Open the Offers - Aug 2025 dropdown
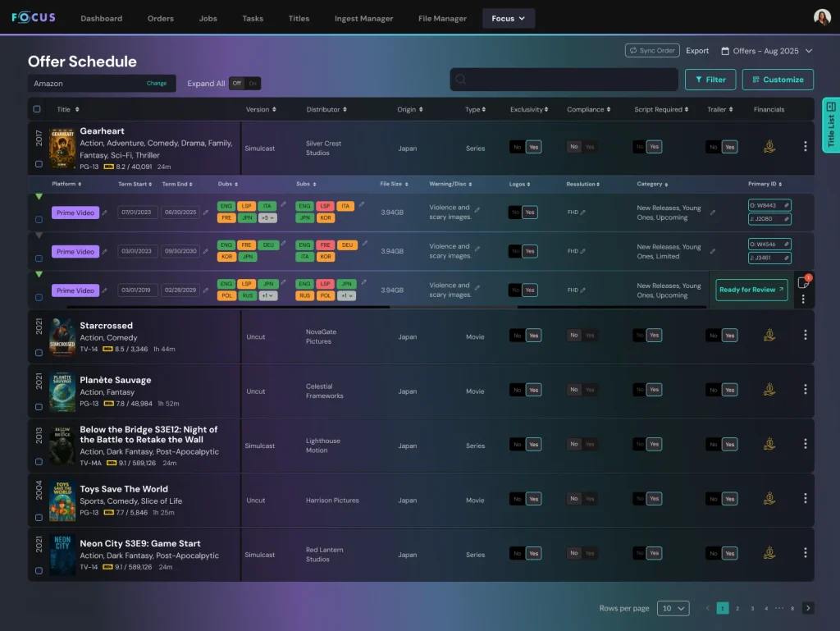Image resolution: width=840 pixels, height=631 pixels. point(766,51)
